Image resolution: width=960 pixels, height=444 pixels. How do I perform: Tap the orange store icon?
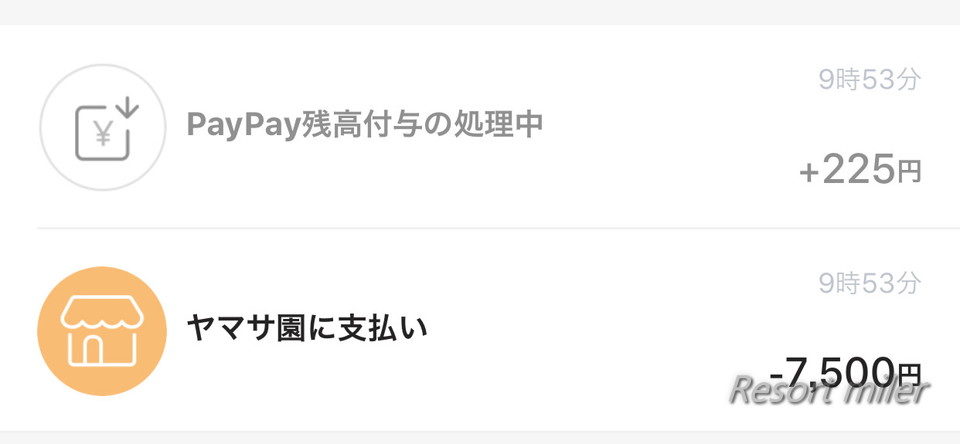click(x=102, y=331)
